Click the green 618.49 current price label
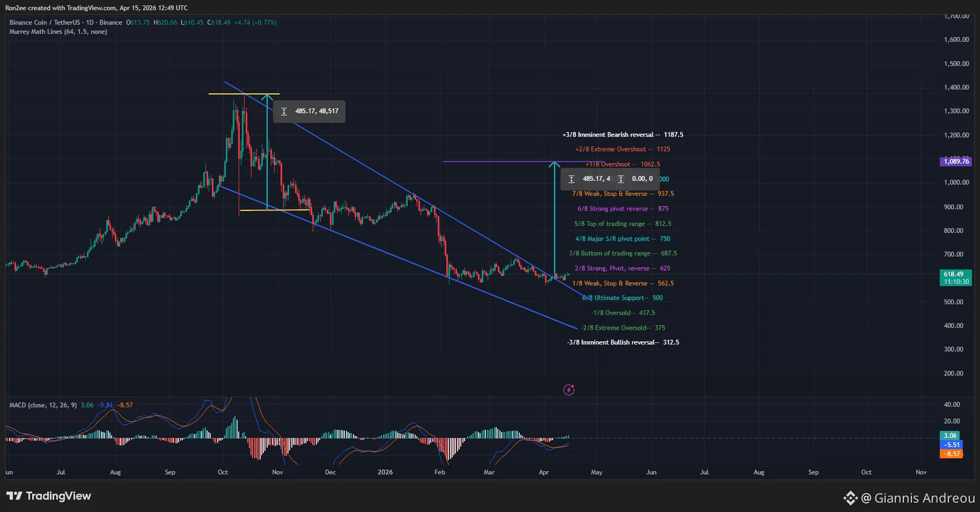980x512 pixels. [x=953, y=274]
